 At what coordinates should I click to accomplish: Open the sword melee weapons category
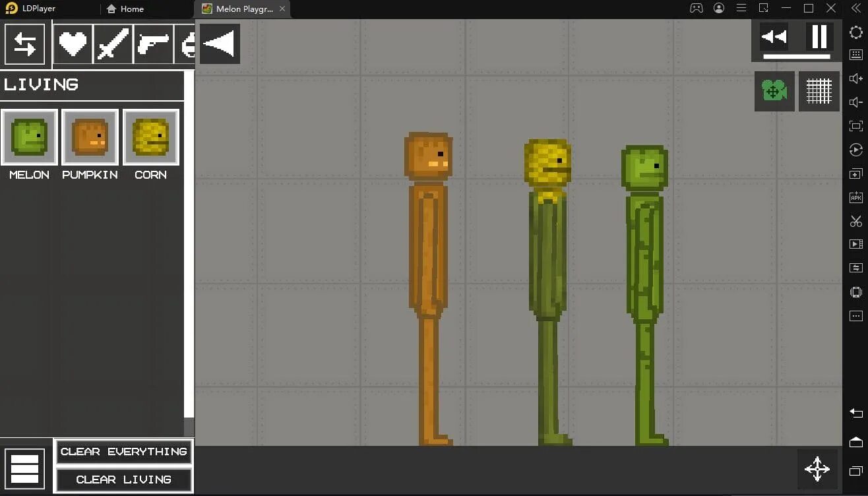113,44
